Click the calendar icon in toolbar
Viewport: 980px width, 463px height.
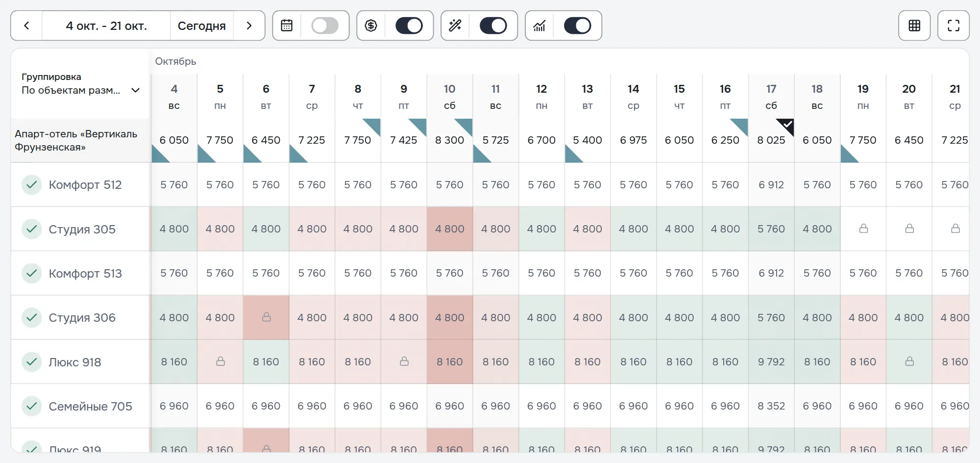(x=287, y=26)
